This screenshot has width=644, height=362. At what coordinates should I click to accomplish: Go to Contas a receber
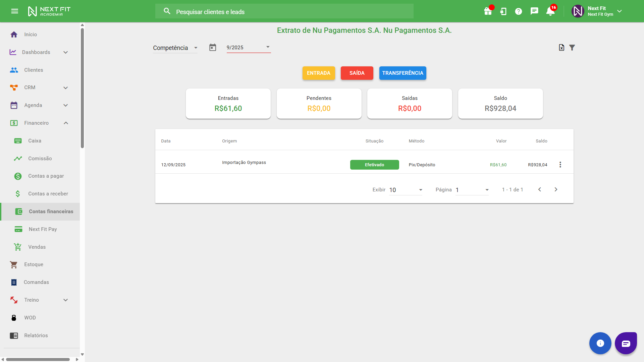click(48, 194)
